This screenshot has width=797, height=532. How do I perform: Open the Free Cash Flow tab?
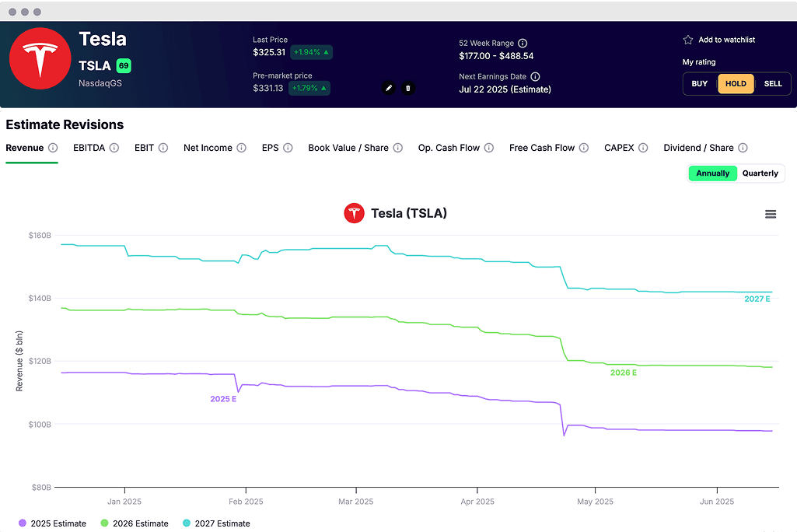click(x=542, y=148)
